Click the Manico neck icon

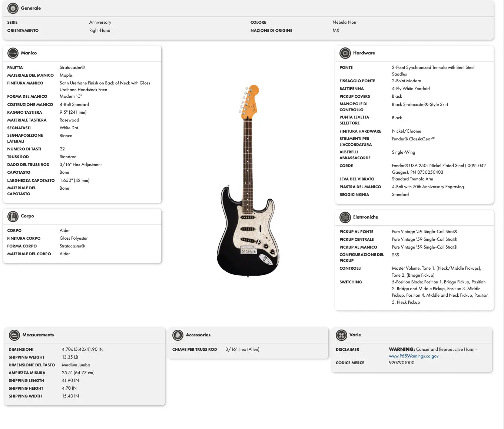[13, 53]
